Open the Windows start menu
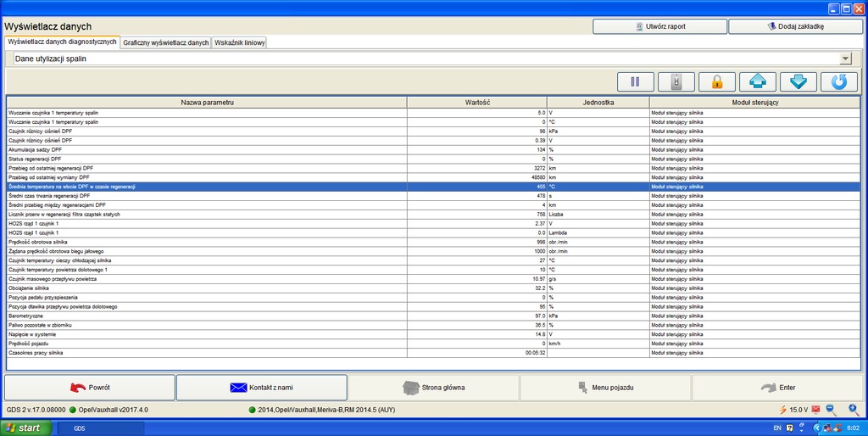This screenshot has height=436, width=868. point(26,428)
